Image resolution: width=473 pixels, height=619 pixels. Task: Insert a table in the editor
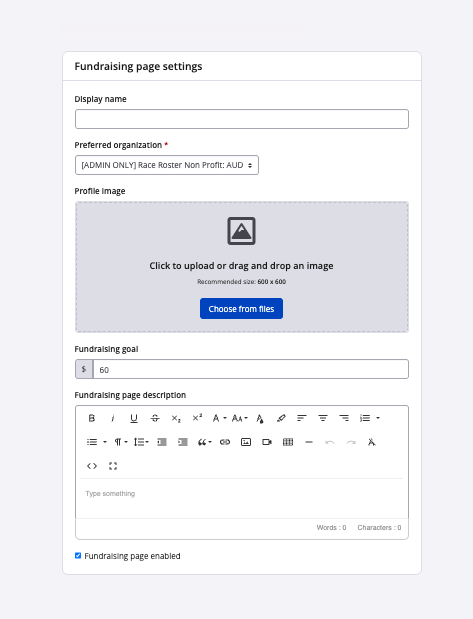tap(288, 442)
